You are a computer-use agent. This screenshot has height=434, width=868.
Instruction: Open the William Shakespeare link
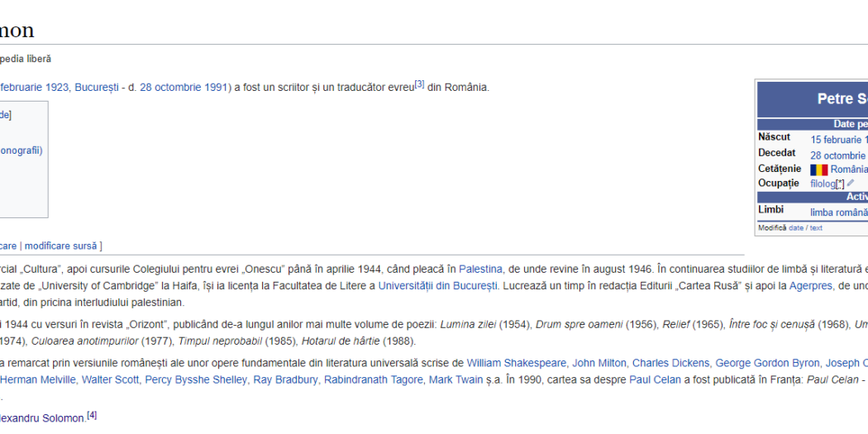pos(517,363)
